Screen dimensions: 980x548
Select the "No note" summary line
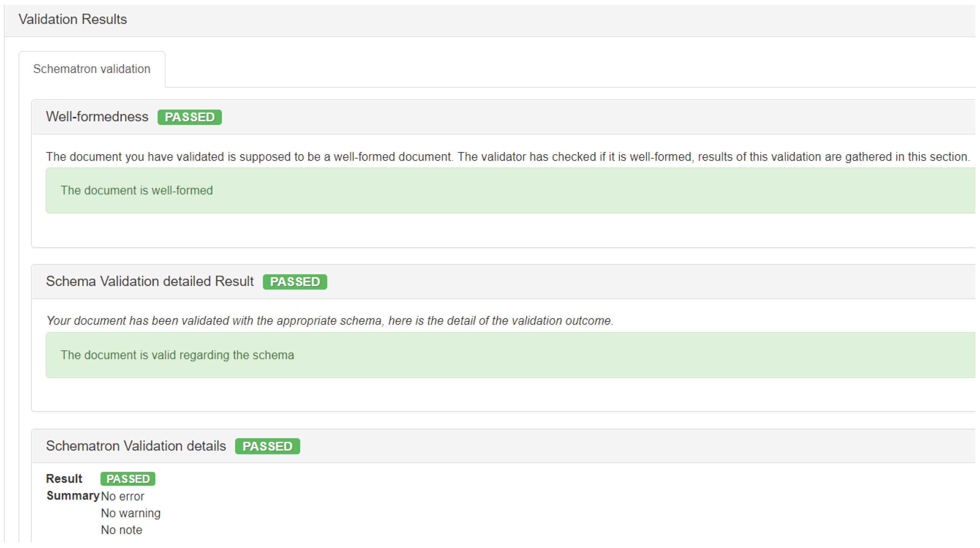(x=121, y=530)
